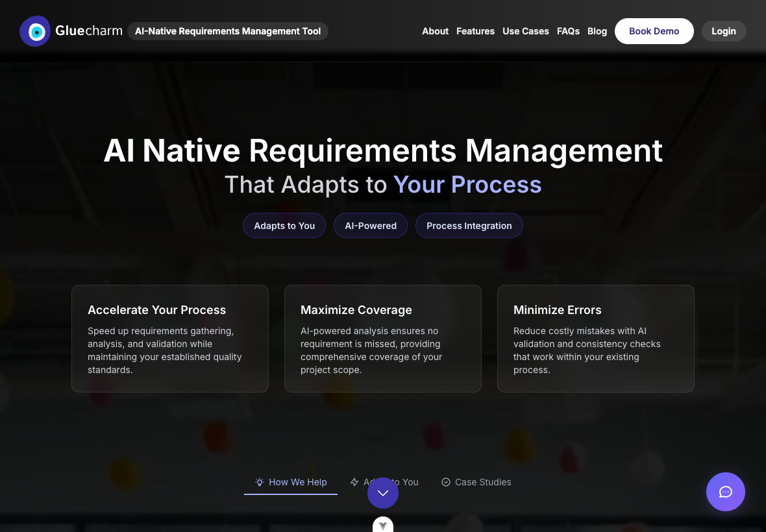The height and width of the screenshot is (532, 766).
Task: Open the About page
Action: click(x=435, y=31)
